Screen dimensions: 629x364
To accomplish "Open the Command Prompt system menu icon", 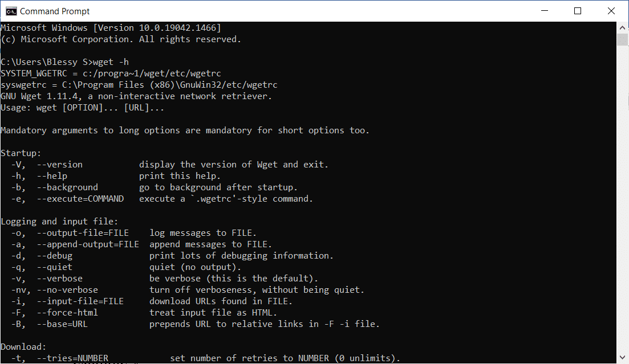I will 11,11.
